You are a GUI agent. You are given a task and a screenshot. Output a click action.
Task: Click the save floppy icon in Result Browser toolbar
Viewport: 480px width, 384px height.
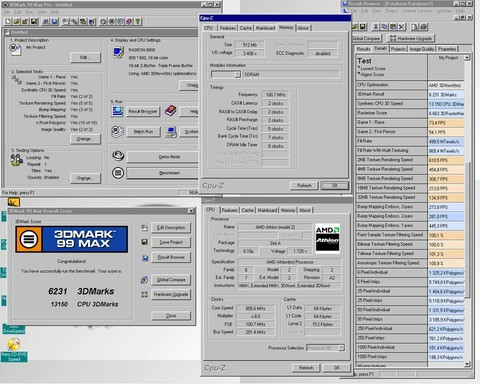tap(363, 27)
